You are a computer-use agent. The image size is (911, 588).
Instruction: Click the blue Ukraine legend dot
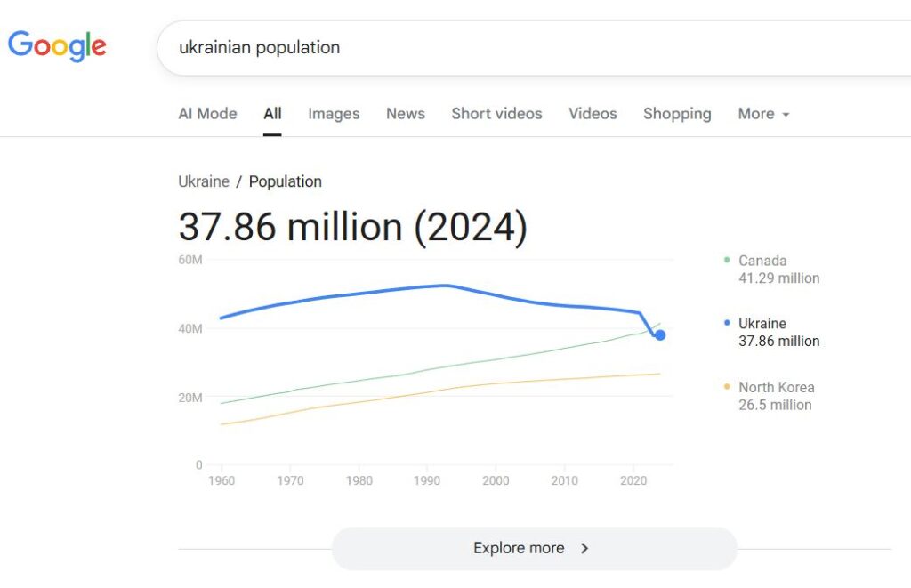click(x=727, y=324)
